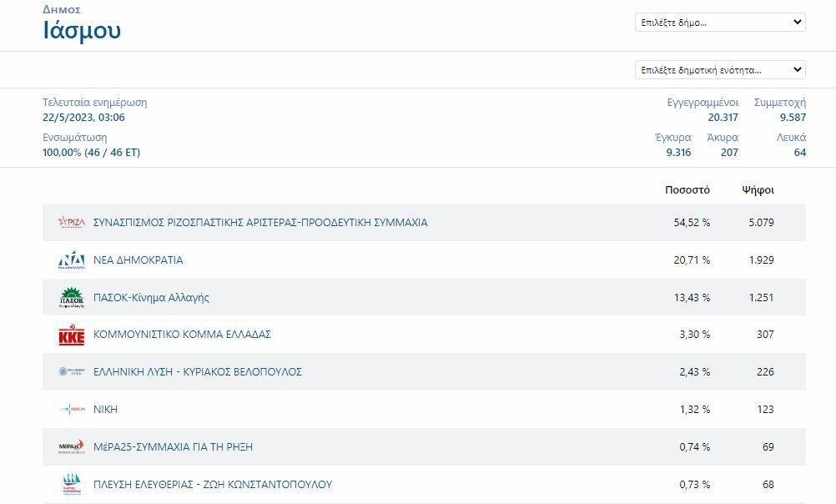Click ΠΛΕΥΣΗ ΕΛΕΥΘΕΡΙΑΣ - ΖΩΗ ΚΩΝΣΤΑΝΤΟΠΟΥΛΟΥ name
This screenshot has width=836, height=504.
point(213,484)
